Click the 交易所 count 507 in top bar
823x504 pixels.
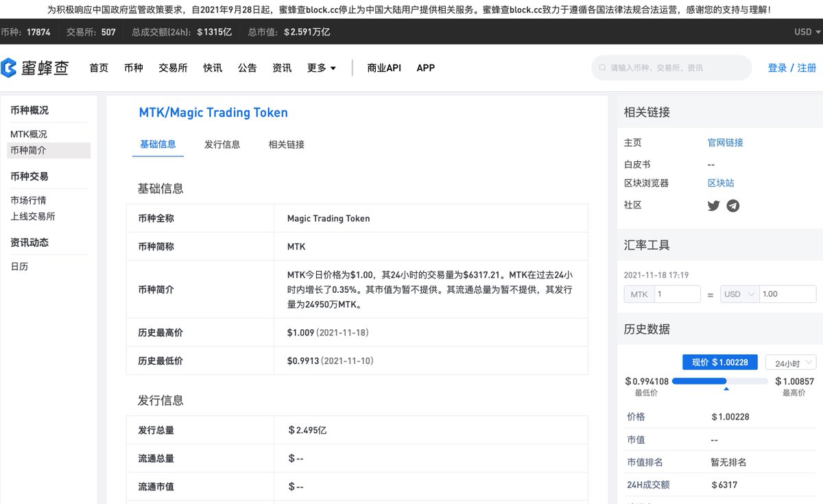click(108, 32)
